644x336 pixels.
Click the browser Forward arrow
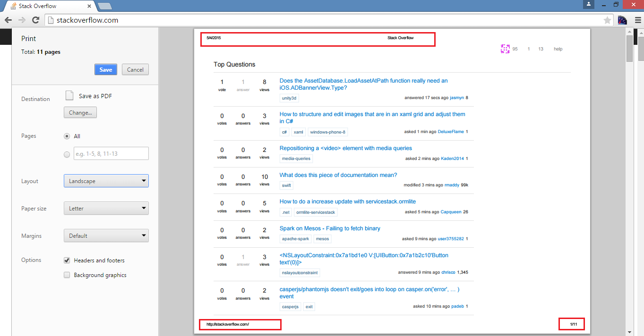22,20
